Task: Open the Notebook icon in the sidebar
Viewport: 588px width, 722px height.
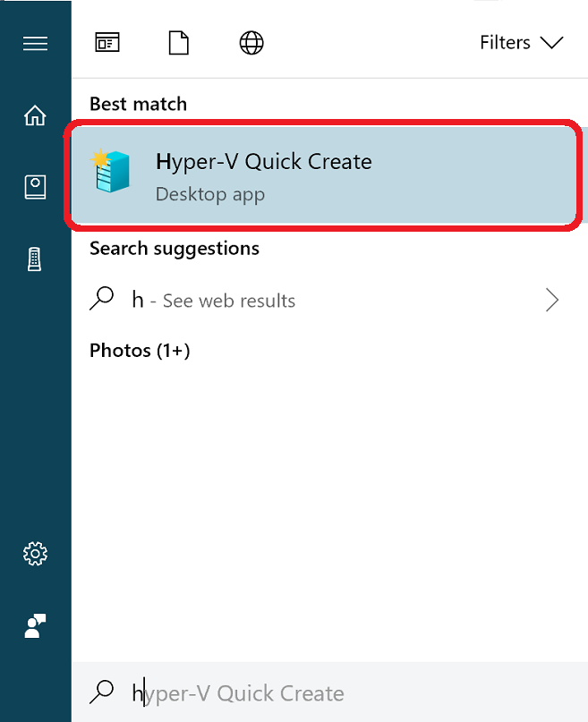Action: tap(35, 186)
